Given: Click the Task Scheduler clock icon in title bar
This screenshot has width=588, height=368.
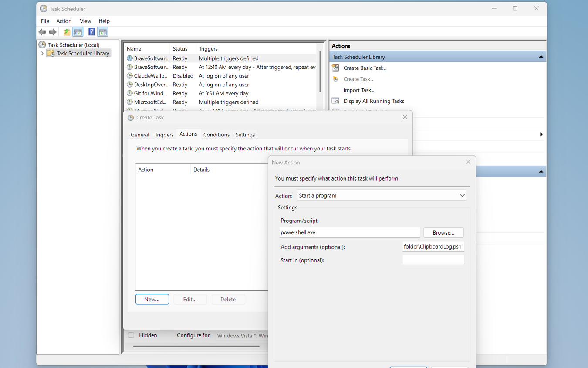Looking at the screenshot, I should tap(44, 9).
